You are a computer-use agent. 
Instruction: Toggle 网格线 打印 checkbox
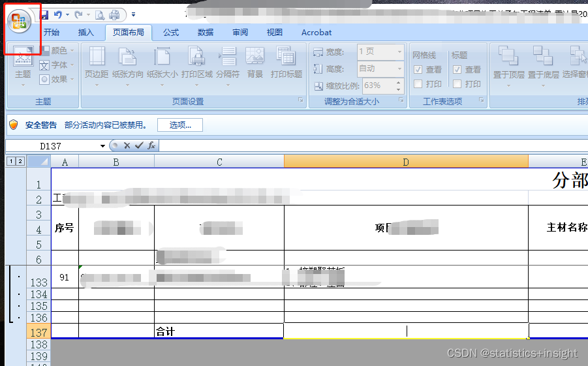pos(418,84)
